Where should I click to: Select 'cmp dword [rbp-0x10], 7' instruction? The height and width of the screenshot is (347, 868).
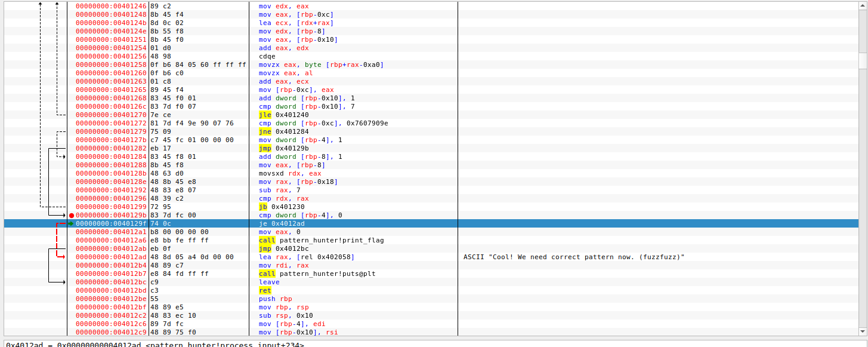(307, 106)
